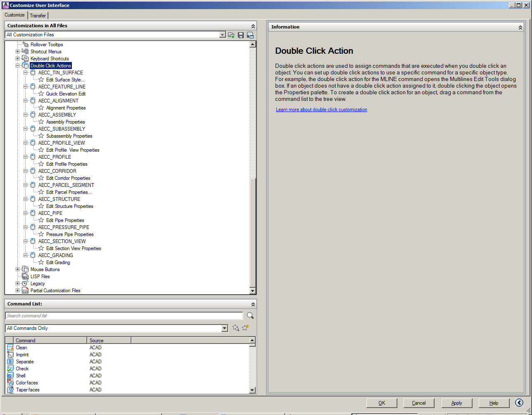Click the mouse icon beside AECC_TIN_SURFACE

click(33, 73)
